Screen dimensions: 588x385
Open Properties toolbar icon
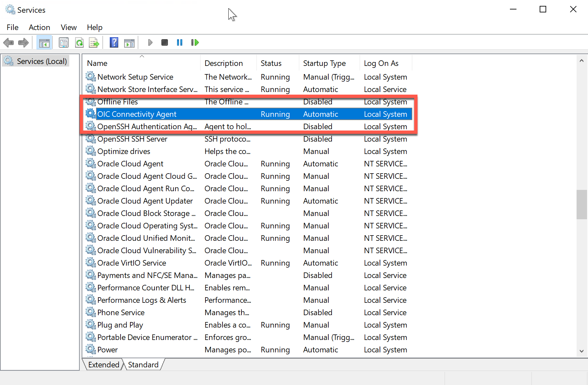pyautogui.click(x=63, y=42)
